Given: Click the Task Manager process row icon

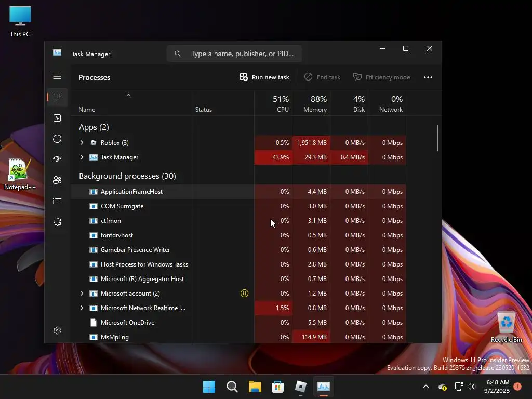Looking at the screenshot, I should [x=94, y=157].
